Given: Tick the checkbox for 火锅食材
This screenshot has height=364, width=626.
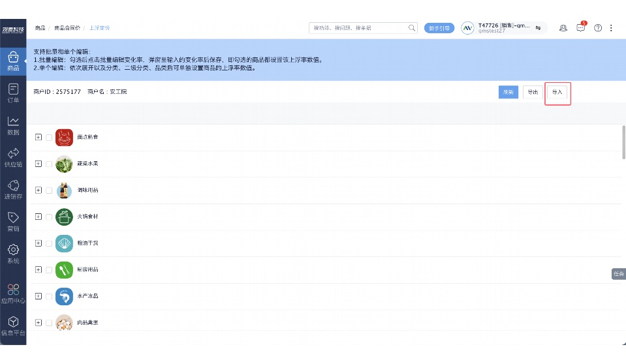Looking at the screenshot, I should [49, 217].
